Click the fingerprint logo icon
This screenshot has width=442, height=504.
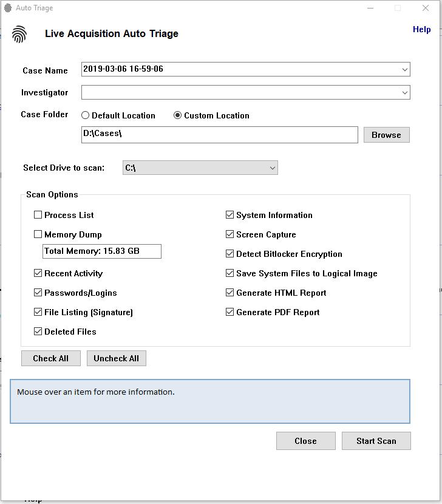19,34
